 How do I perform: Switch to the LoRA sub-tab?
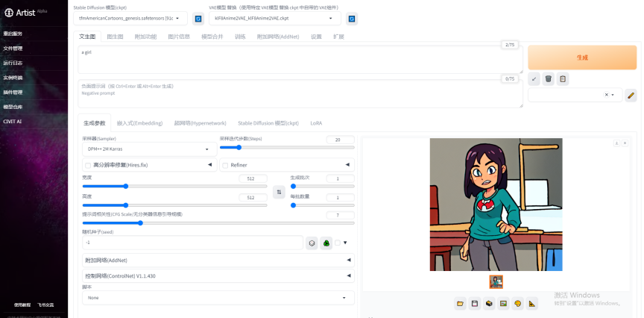(316, 123)
